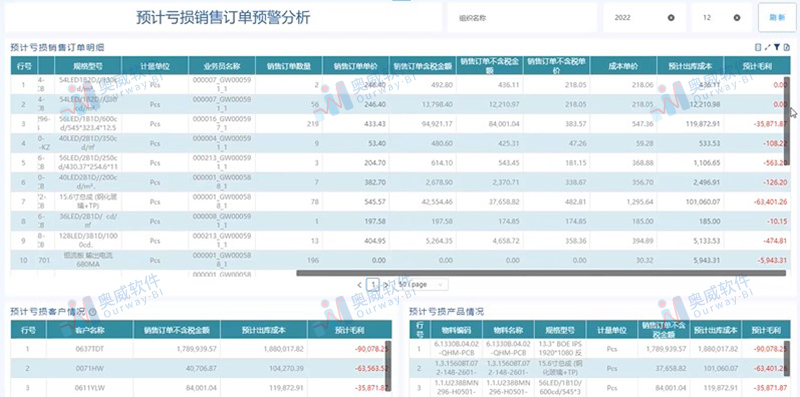Screen dimensions: 800x397
Task: Go to next page arrow
Action: pyautogui.click(x=386, y=284)
